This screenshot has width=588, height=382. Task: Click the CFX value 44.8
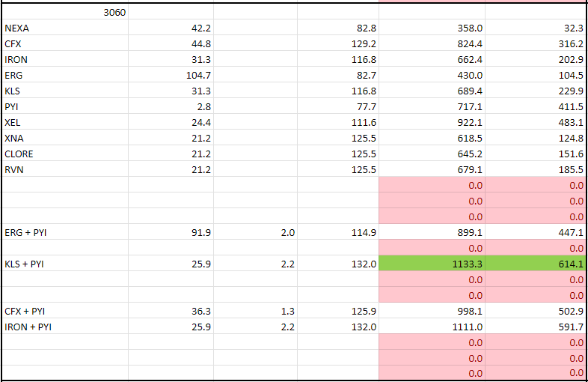(x=171, y=43)
